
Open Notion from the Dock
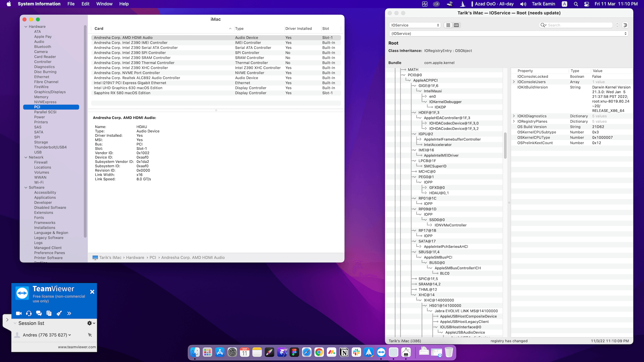click(x=344, y=352)
